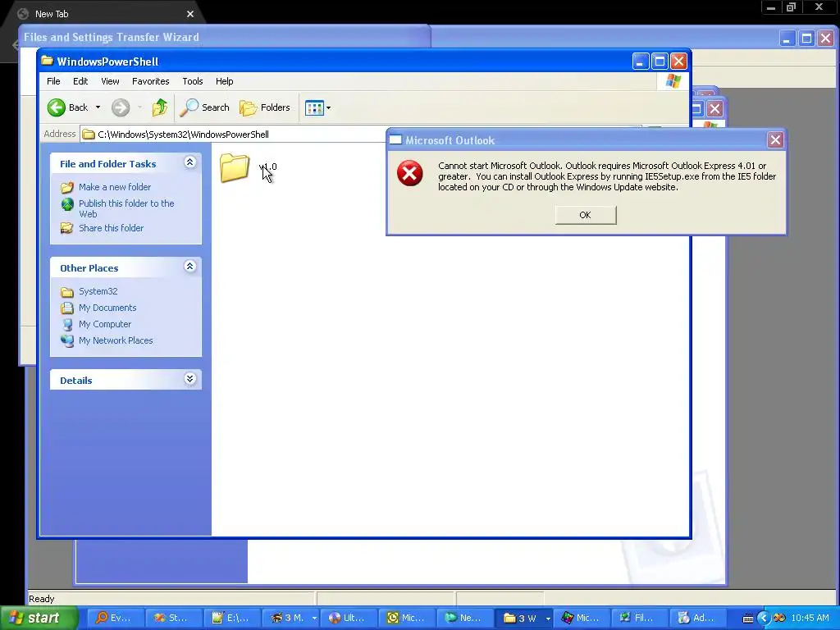Open the Edit menu

pyautogui.click(x=80, y=81)
